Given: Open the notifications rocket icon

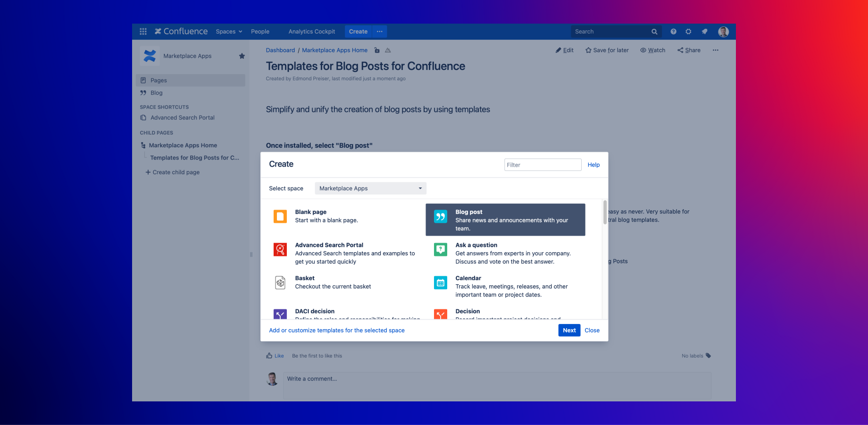Looking at the screenshot, I should click(704, 32).
